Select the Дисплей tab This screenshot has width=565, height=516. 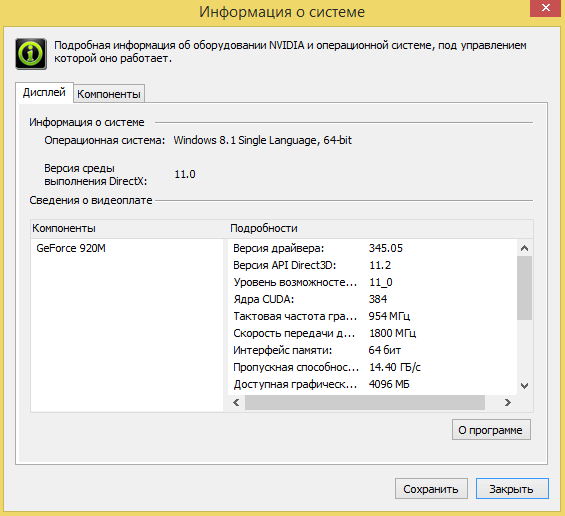click(44, 93)
